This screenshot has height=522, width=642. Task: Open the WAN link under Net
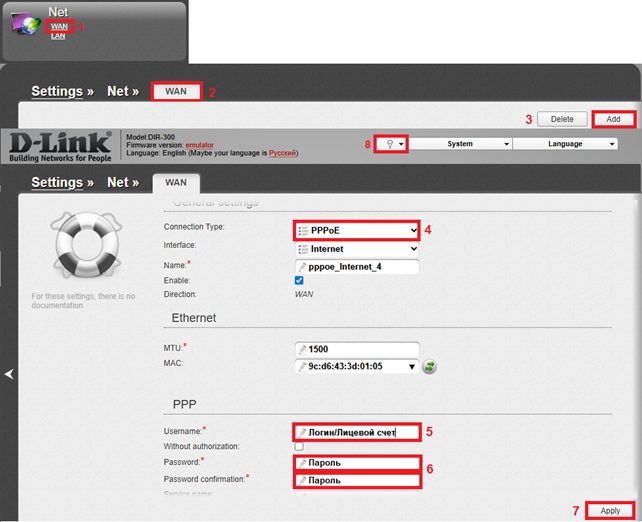click(x=59, y=26)
